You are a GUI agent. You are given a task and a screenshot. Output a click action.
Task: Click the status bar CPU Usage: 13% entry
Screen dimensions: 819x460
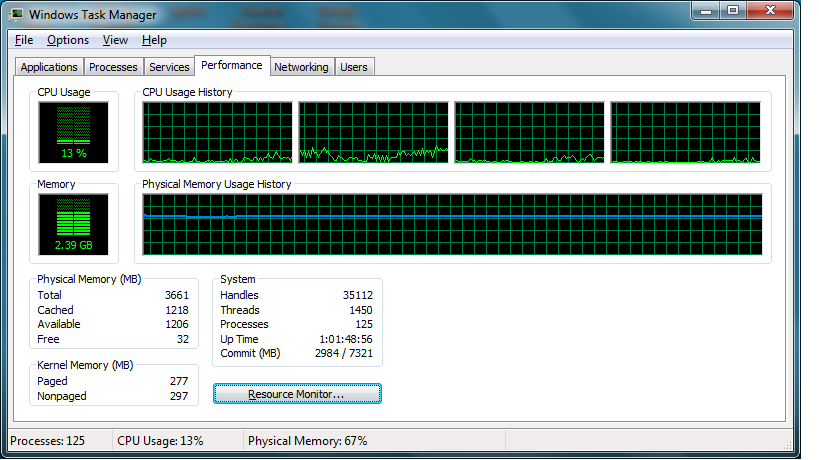click(x=160, y=441)
